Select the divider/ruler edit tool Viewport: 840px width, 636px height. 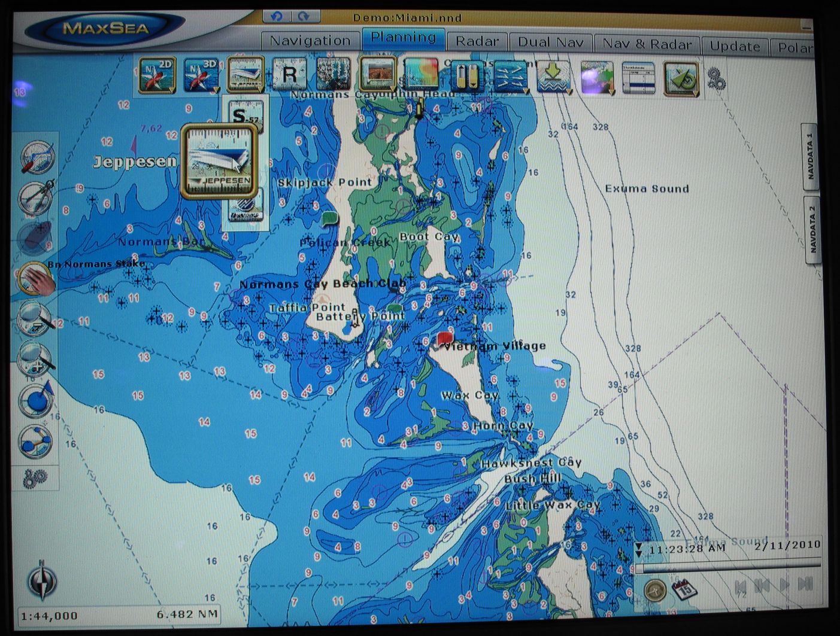(x=37, y=157)
